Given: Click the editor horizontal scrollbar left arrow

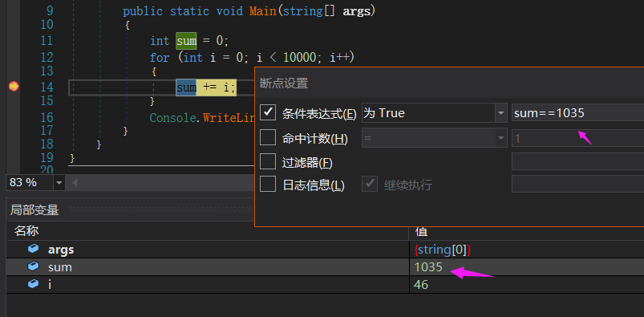Looking at the screenshot, I should (75, 182).
